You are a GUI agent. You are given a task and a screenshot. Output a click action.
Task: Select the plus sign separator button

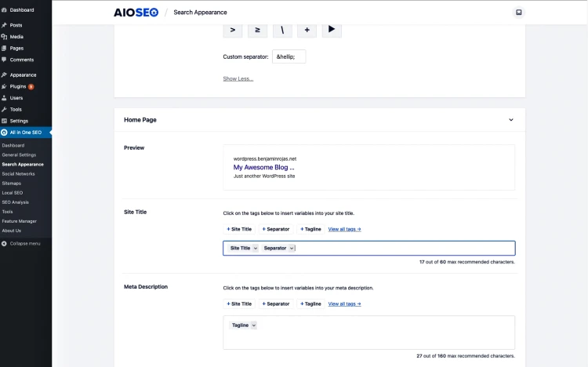point(307,30)
